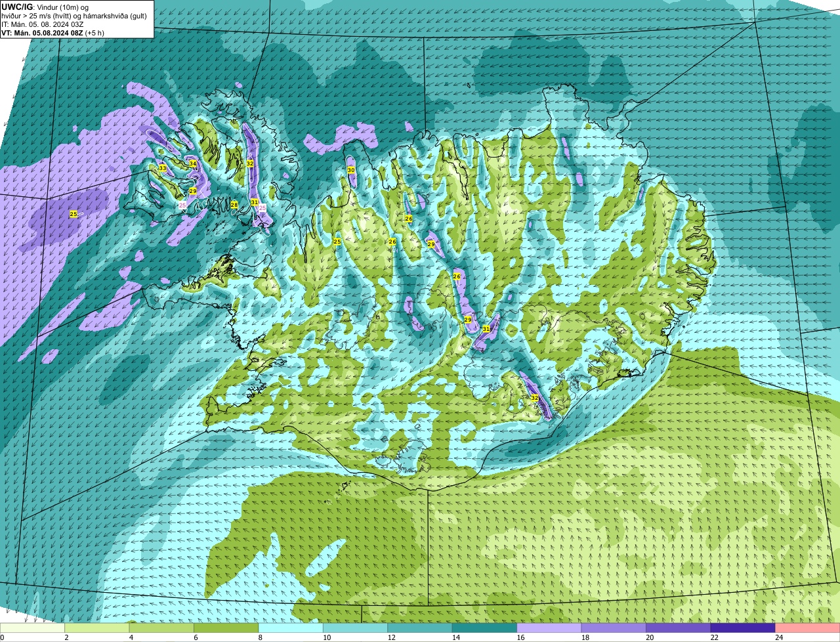Click legend tick label "4"

coord(130,637)
